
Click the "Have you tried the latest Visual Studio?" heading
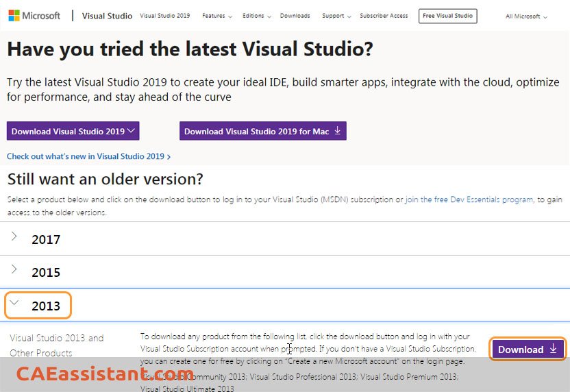[190, 49]
